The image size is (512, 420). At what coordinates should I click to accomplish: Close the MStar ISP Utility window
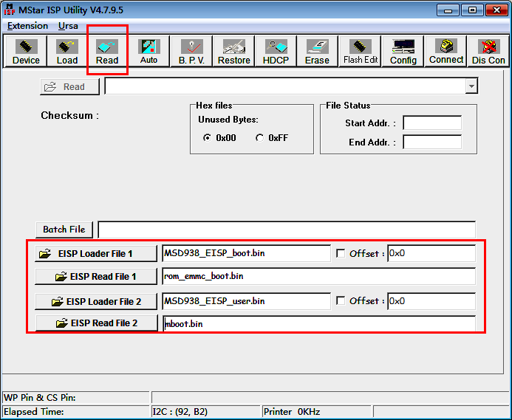[496, 10]
